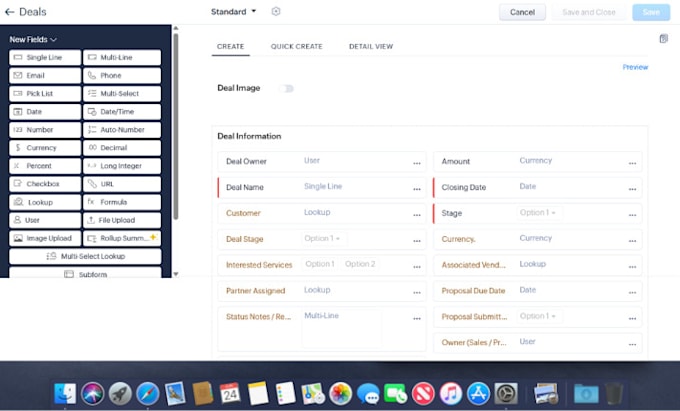The width and height of the screenshot is (680, 411).
Task: Select the Image Upload field type
Action: (45, 238)
